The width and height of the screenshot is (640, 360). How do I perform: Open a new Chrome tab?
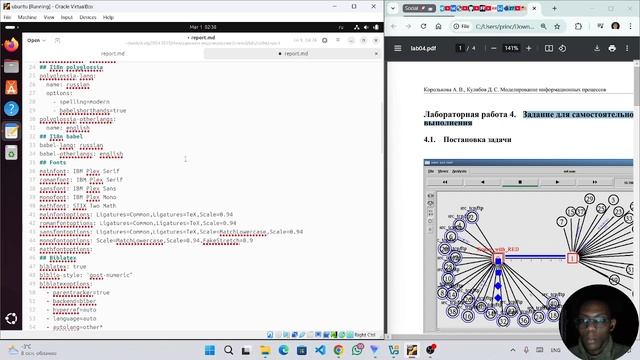tap(554, 8)
